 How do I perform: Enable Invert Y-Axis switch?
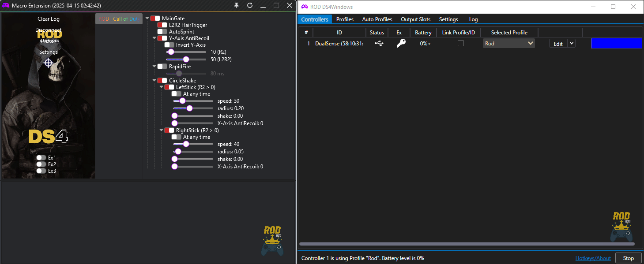(x=169, y=45)
